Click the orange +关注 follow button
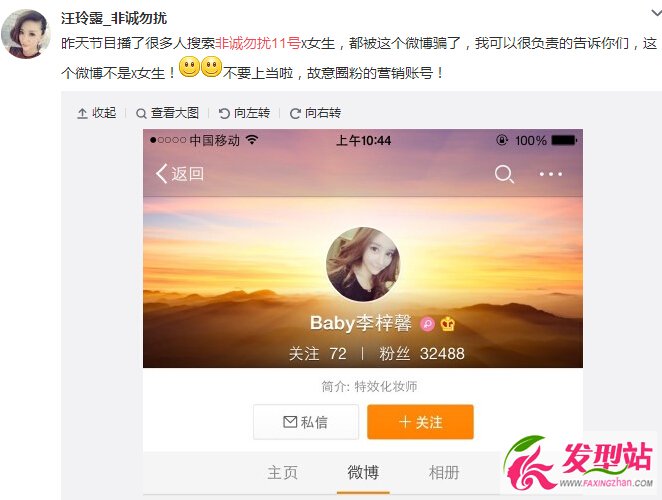The width and height of the screenshot is (662, 500). (x=421, y=422)
